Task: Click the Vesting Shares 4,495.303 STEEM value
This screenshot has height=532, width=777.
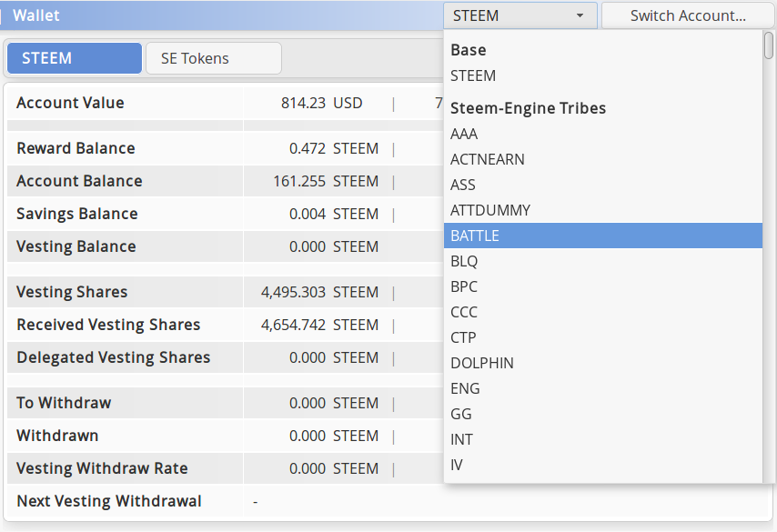Action: point(319,292)
